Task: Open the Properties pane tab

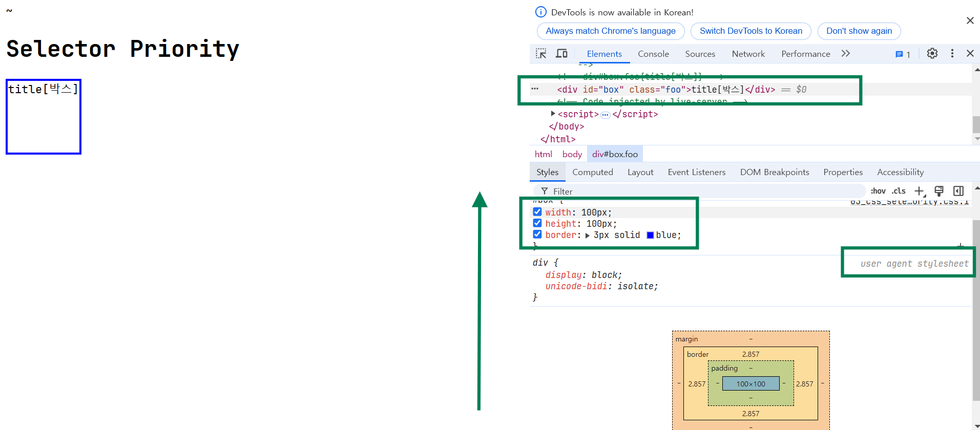Action: [x=843, y=172]
